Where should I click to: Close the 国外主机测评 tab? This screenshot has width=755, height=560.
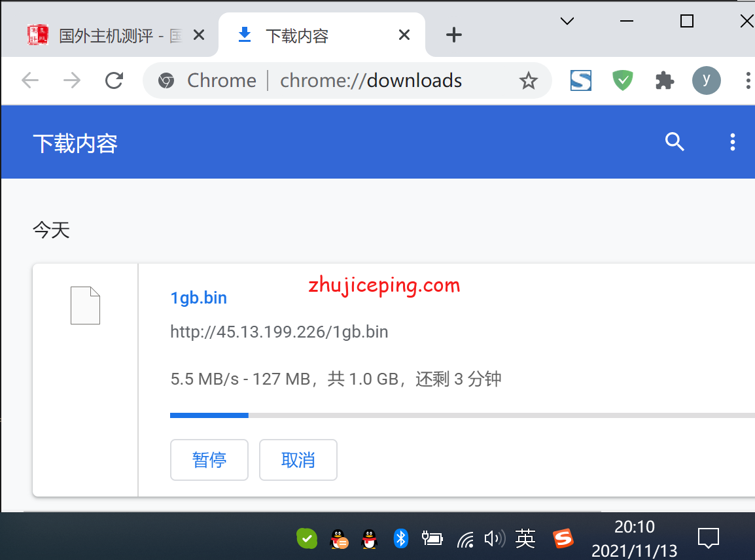[199, 35]
